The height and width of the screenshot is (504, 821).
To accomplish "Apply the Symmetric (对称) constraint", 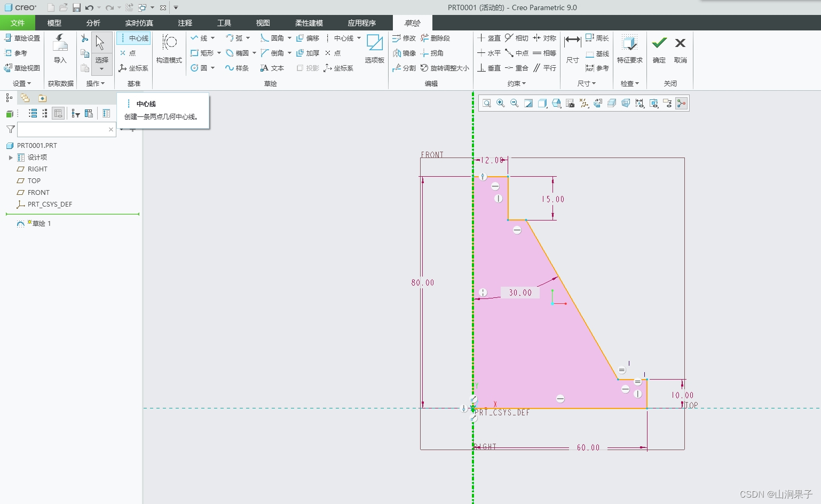I will [544, 38].
